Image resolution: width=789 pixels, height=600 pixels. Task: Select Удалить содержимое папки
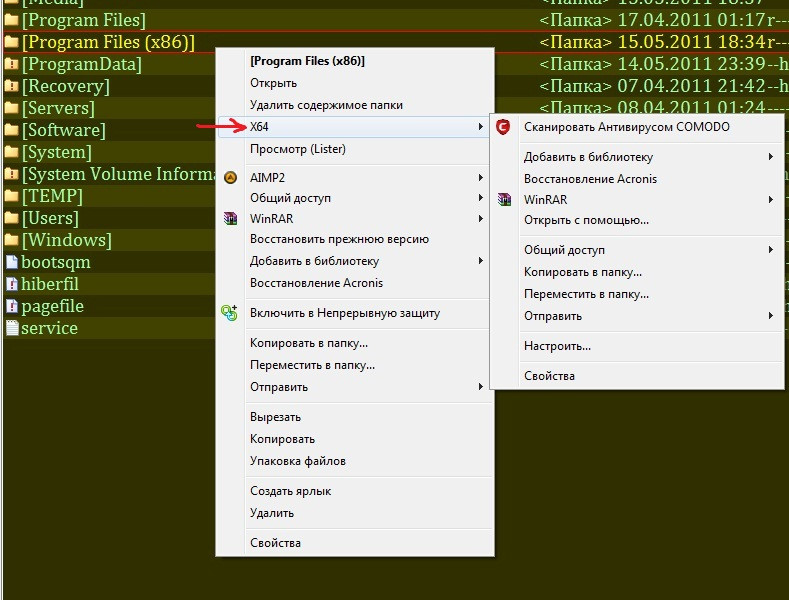(x=326, y=105)
